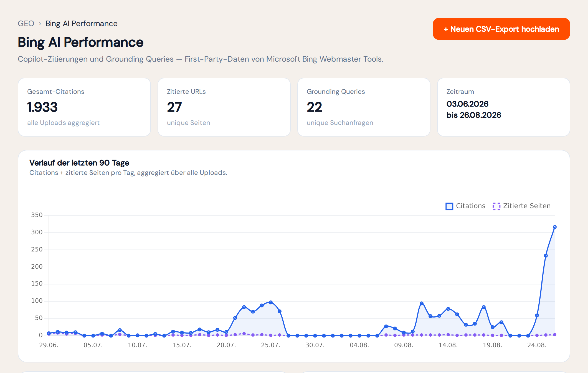Click the Citations peak point at 25.07.
The height and width of the screenshot is (373, 588).
point(271,302)
